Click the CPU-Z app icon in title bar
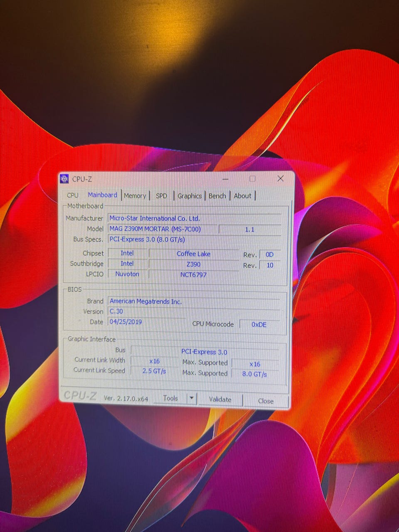The width and height of the screenshot is (399, 532). click(x=64, y=179)
